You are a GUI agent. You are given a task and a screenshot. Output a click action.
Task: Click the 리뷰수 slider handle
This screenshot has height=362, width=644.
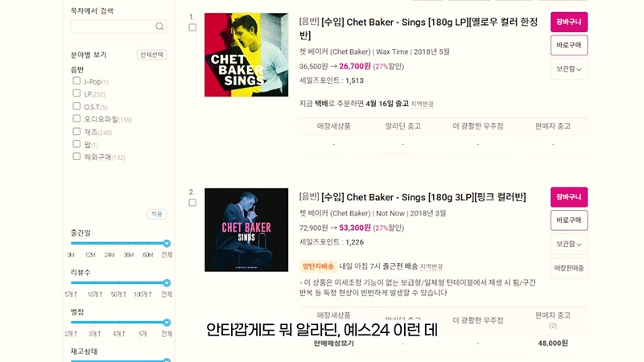pos(167,283)
